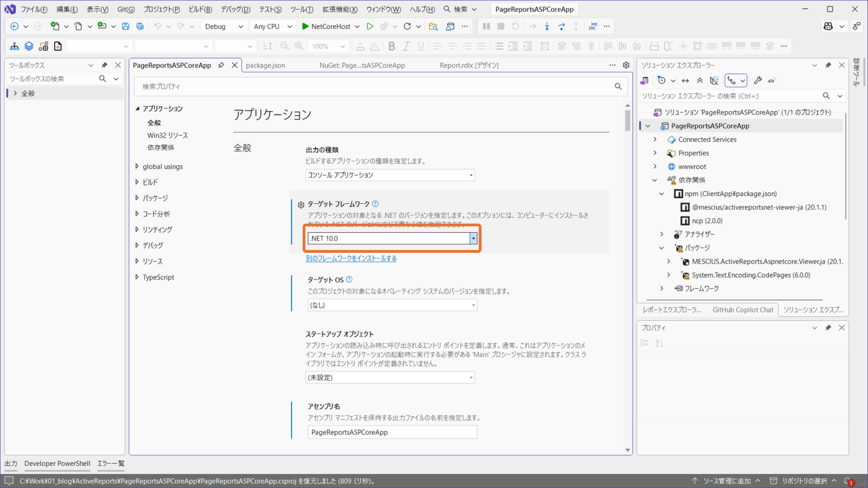Click the layers stack icon in report toolbar
Image resolution: width=868 pixels, height=488 pixels.
click(29, 46)
